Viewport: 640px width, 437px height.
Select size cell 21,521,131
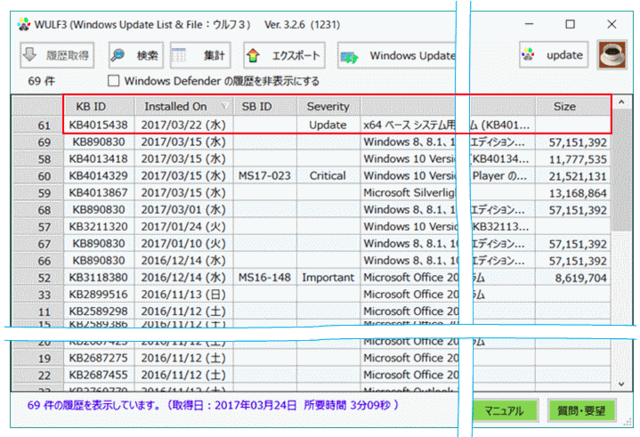coord(573,176)
